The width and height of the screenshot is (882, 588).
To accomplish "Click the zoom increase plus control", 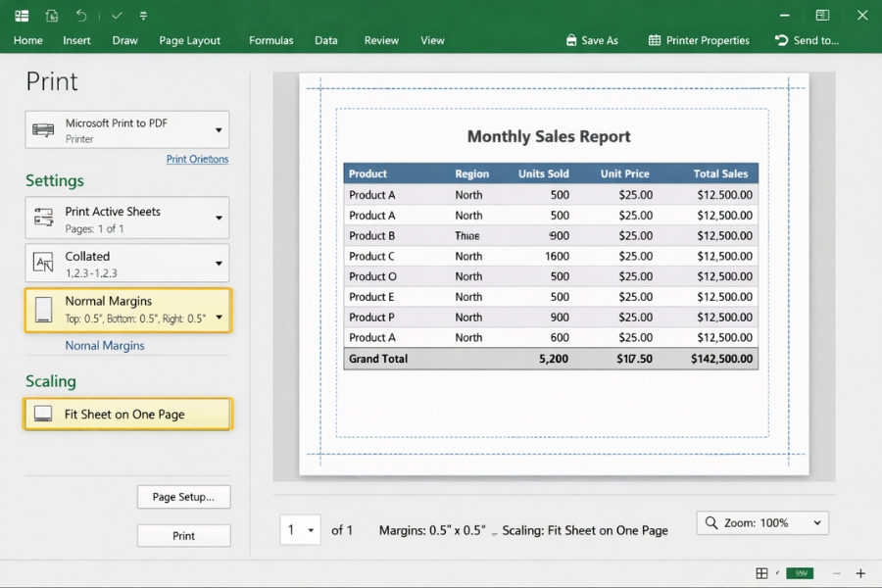I will click(860, 572).
